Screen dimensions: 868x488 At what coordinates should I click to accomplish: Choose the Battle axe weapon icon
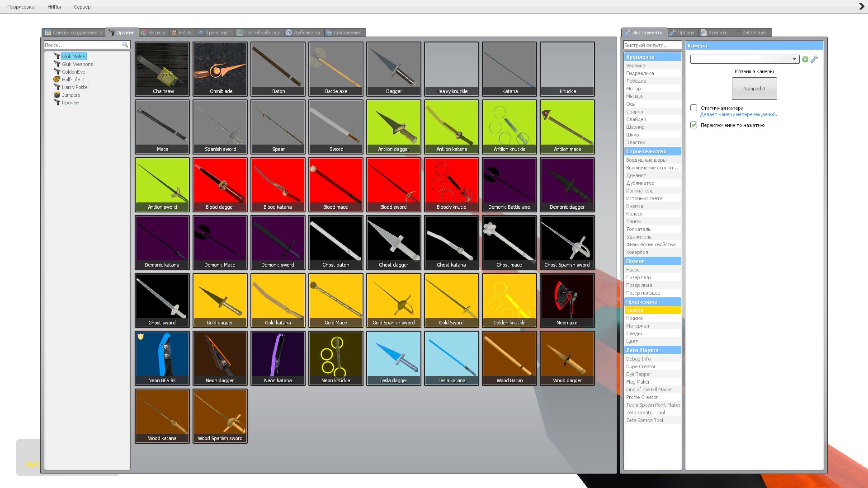click(336, 69)
